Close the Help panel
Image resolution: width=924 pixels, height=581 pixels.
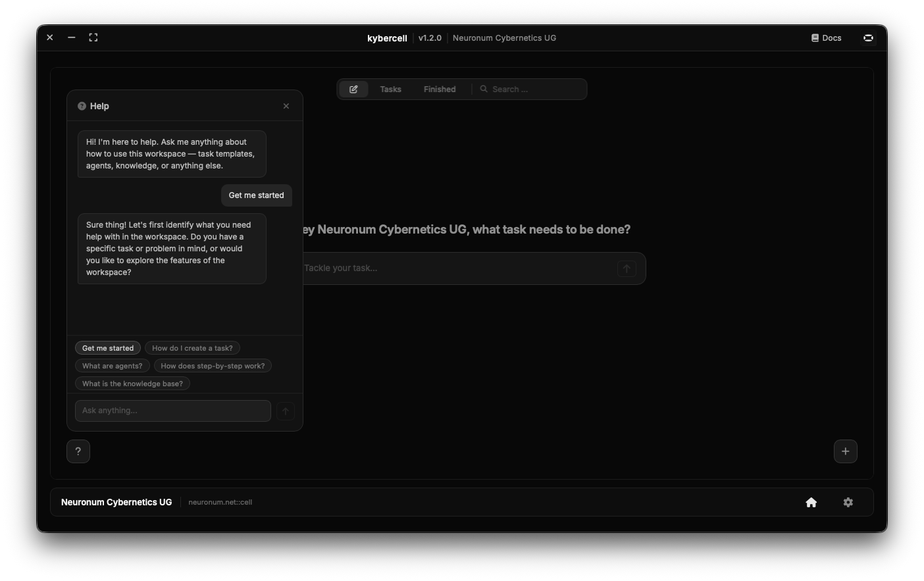pyautogui.click(x=286, y=106)
